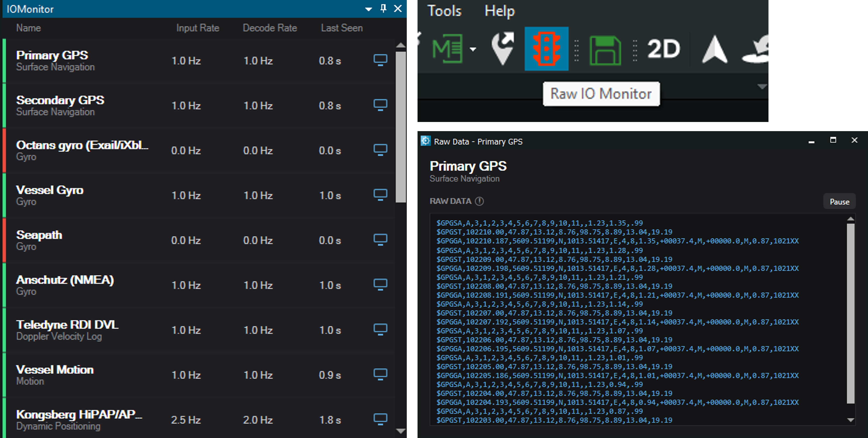
Task: Open raw data monitor for Secondary GPS row
Action: [x=380, y=105]
